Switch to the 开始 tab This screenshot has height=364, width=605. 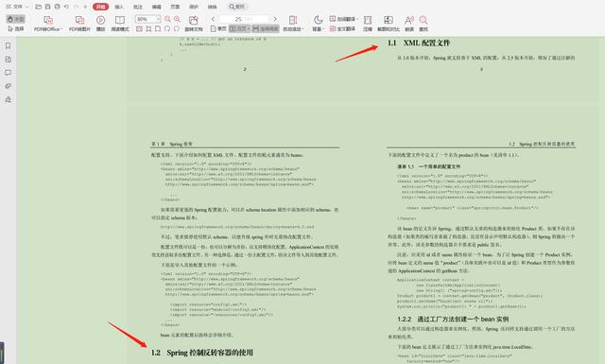click(x=101, y=7)
